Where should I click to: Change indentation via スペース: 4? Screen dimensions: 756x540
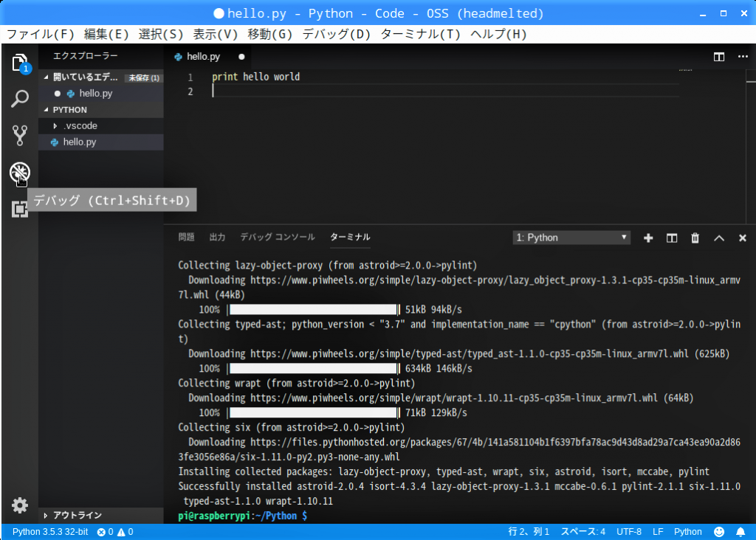tap(583, 532)
